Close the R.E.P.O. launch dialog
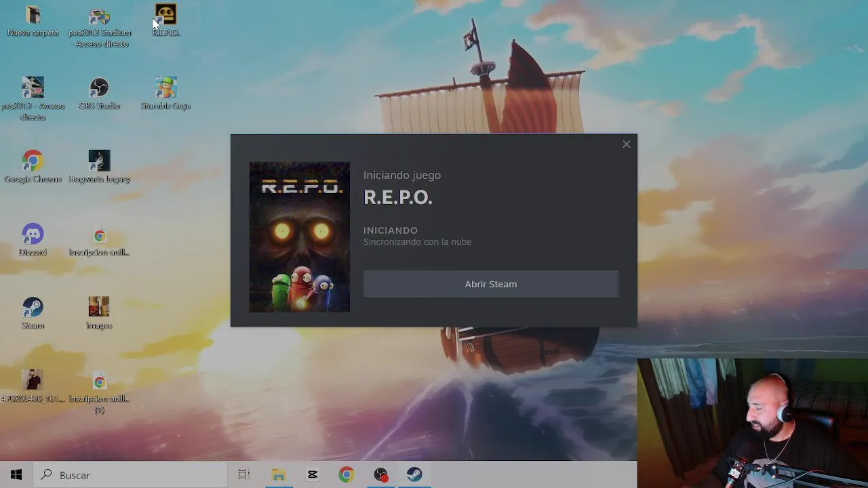The image size is (868, 488). pos(627,144)
